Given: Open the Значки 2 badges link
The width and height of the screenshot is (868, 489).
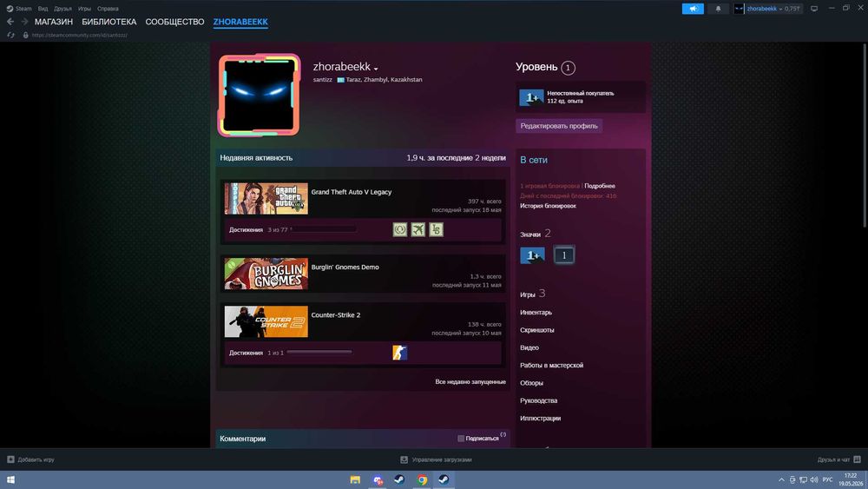Looking at the screenshot, I should pos(536,234).
